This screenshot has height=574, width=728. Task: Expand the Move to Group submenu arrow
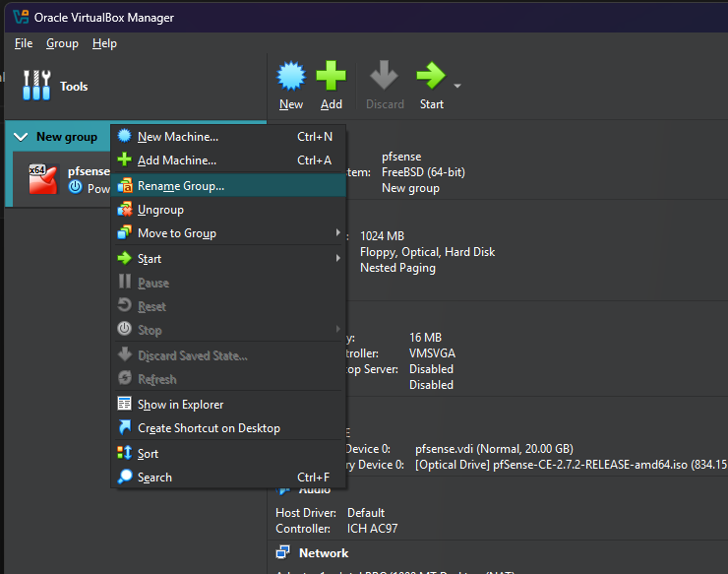click(x=338, y=232)
